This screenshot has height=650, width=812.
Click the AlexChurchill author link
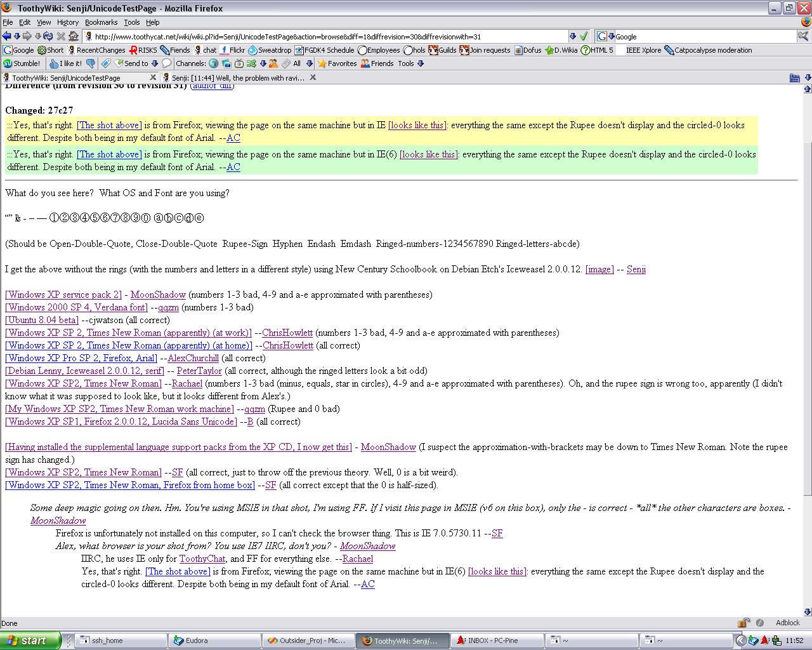coord(193,358)
